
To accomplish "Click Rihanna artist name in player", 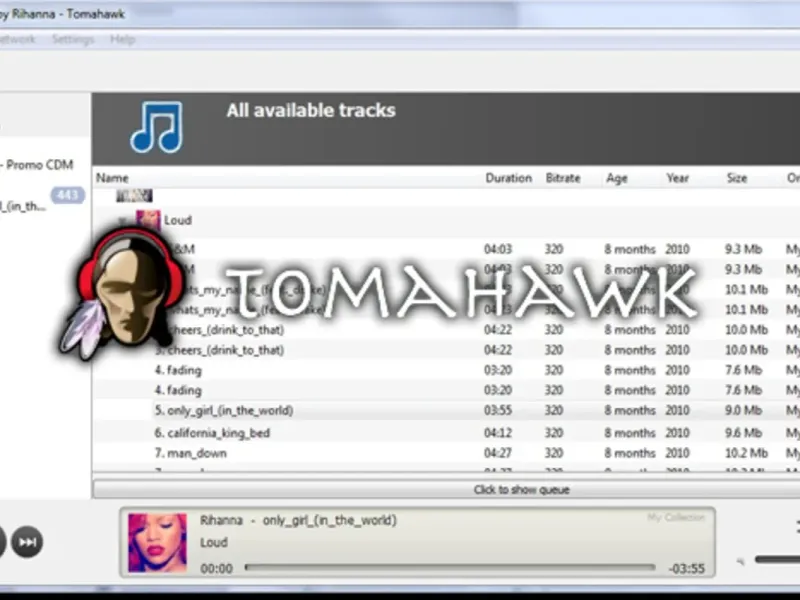I will point(221,520).
